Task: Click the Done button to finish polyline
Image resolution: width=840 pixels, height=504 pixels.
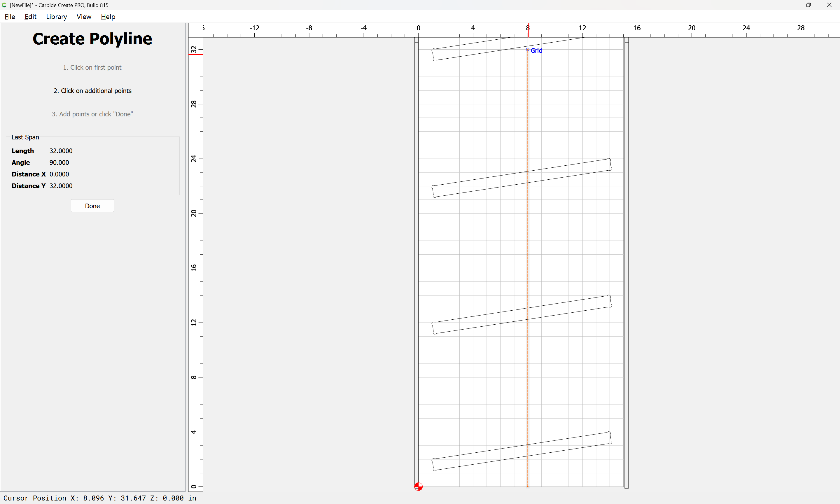Action: point(92,206)
